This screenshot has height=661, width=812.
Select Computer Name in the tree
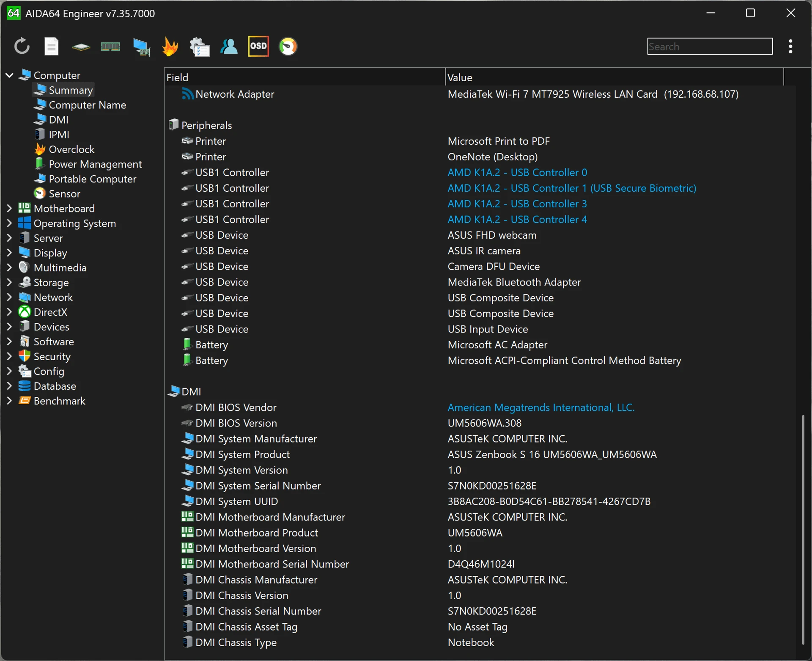click(80, 105)
